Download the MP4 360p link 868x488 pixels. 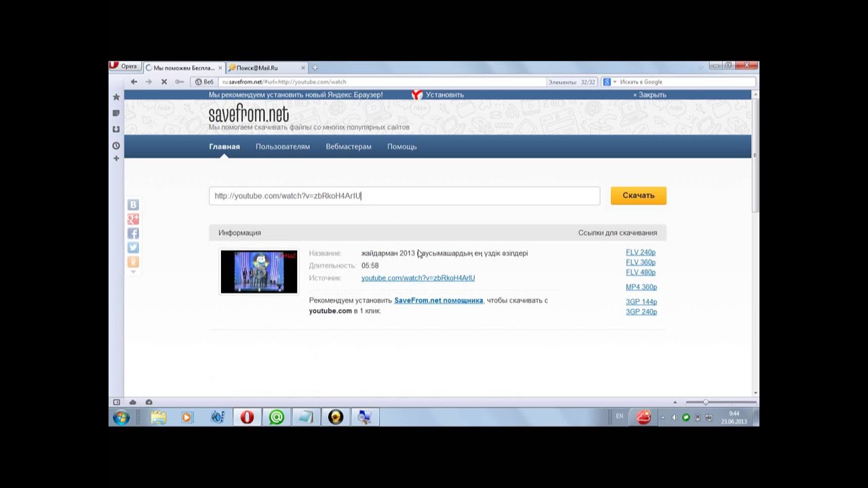click(642, 287)
